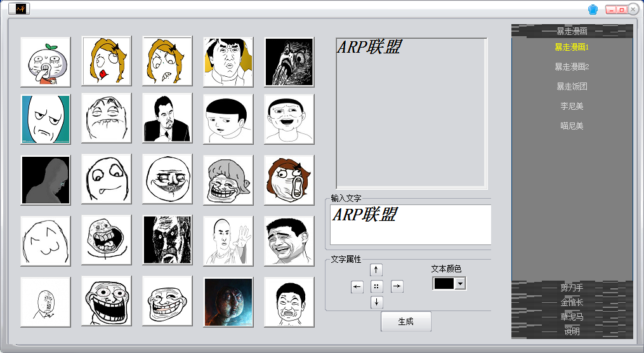
Task: Choose the Yao Ming laughing face
Action: [x=289, y=240]
